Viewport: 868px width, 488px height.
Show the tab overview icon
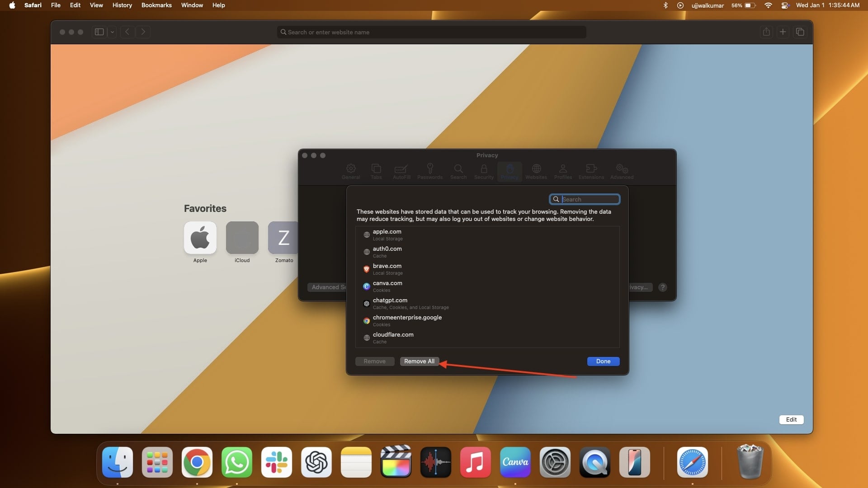pos(800,32)
